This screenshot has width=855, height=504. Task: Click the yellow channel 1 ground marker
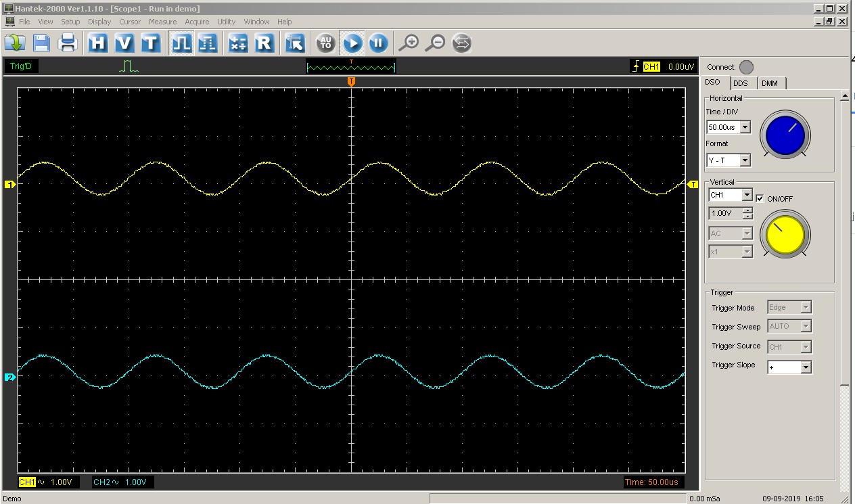tap(9, 184)
